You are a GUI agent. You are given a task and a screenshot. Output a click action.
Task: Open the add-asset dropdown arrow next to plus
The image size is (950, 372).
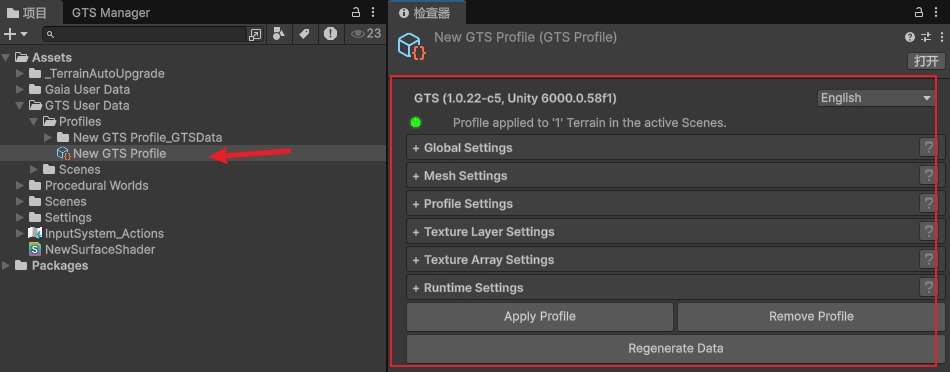coord(24,35)
